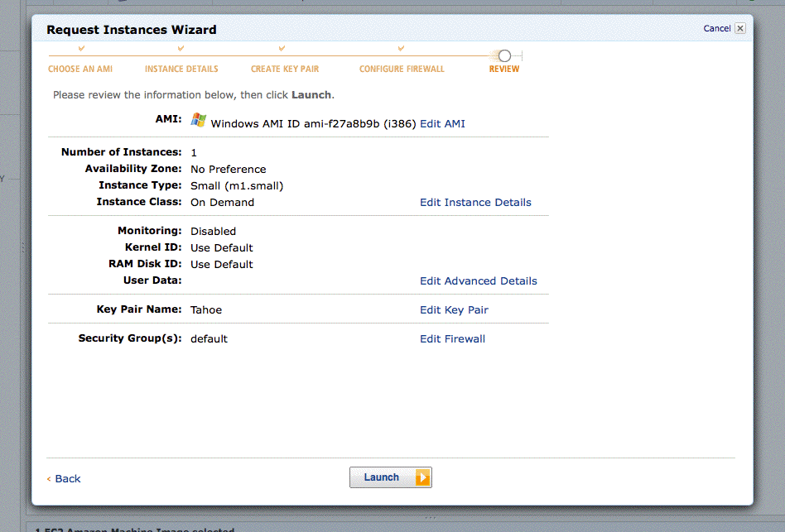Screen dimensions: 785x532
Task: Open the Edit Key Pair link
Action: [x=454, y=310]
